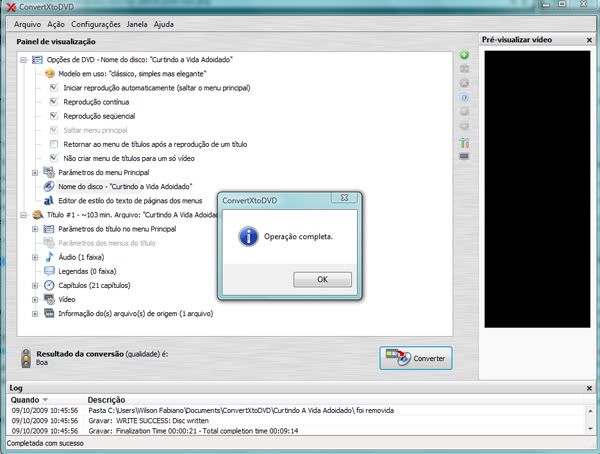Select 'Nome do disco - "Curtindo a Vida Adoidado"' row
This screenshot has height=454, width=600.
[x=125, y=186]
